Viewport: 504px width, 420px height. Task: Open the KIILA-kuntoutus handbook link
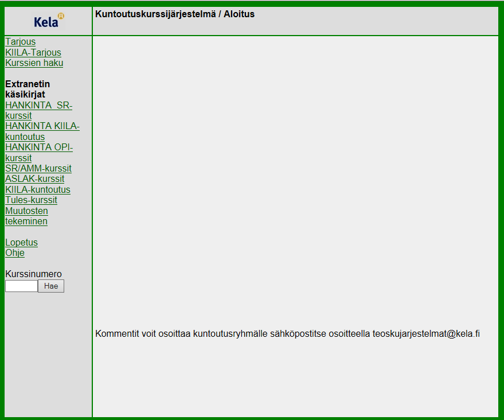(x=38, y=190)
